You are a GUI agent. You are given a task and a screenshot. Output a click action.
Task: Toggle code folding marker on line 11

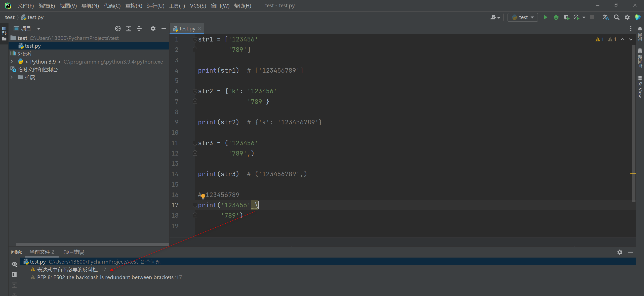(x=195, y=143)
